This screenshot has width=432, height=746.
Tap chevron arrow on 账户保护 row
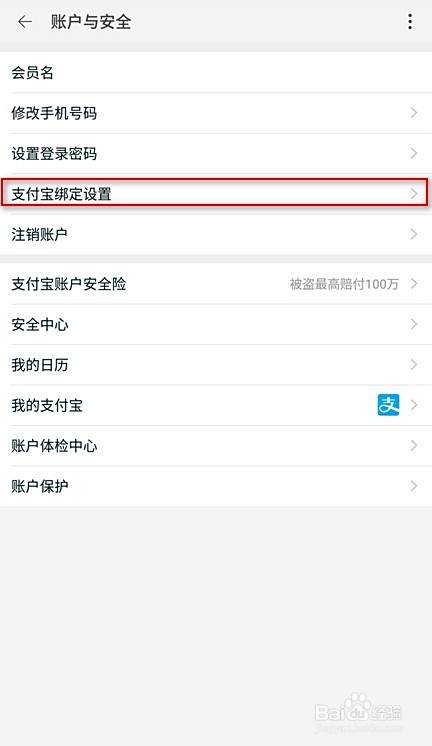[413, 486]
